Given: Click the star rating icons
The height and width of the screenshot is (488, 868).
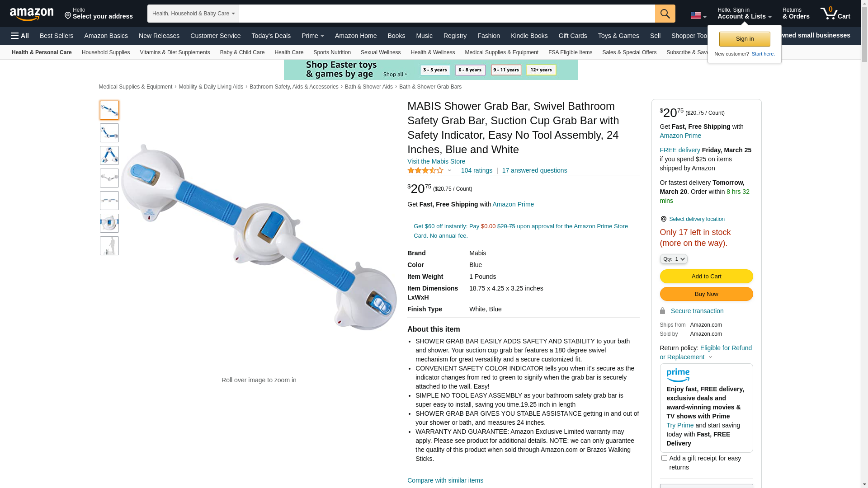Looking at the screenshot, I should [425, 170].
